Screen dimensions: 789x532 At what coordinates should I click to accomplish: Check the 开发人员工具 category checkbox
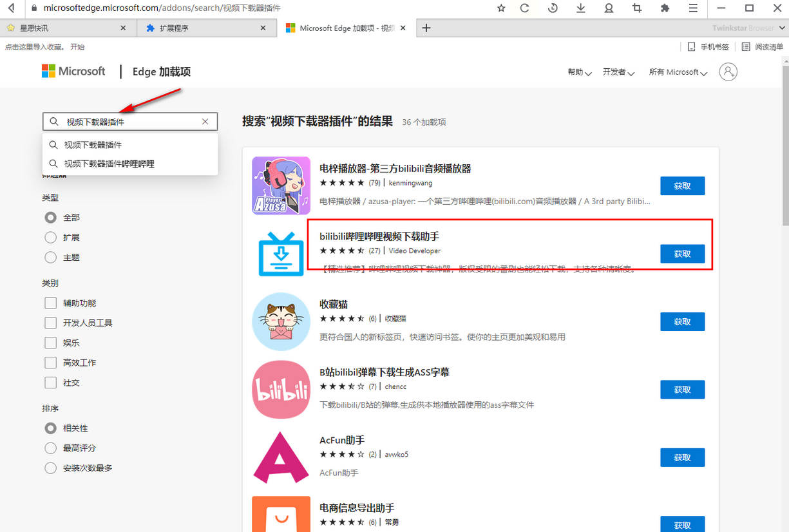click(x=51, y=323)
